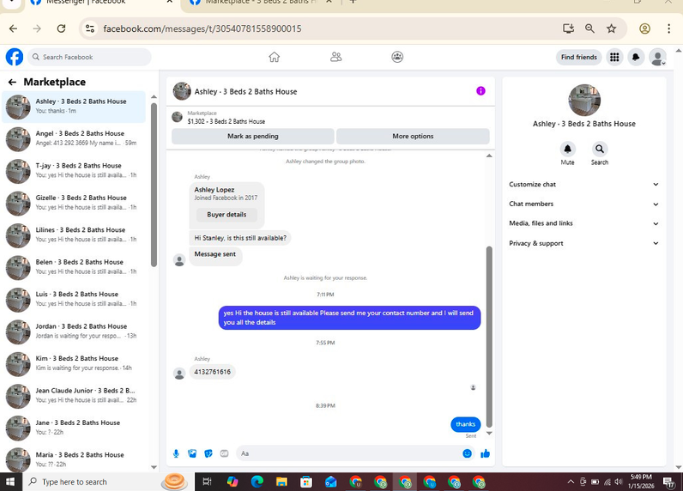The image size is (683, 491).
Task: Click the More options button
Action: 413,136
